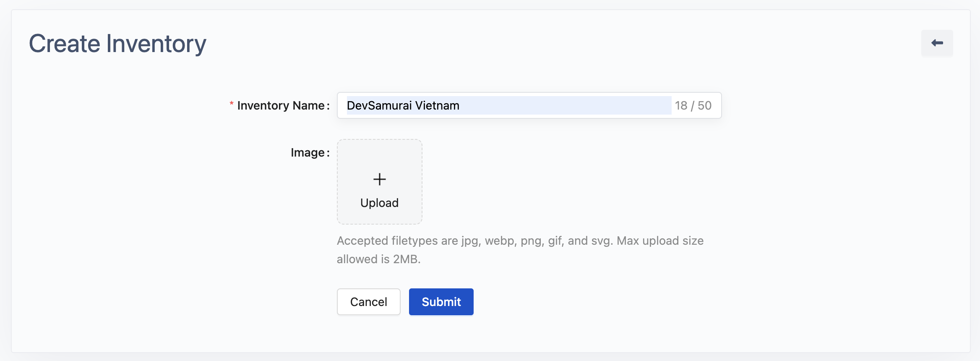
Task: Click the plus icon in the upload box
Action: [379, 179]
